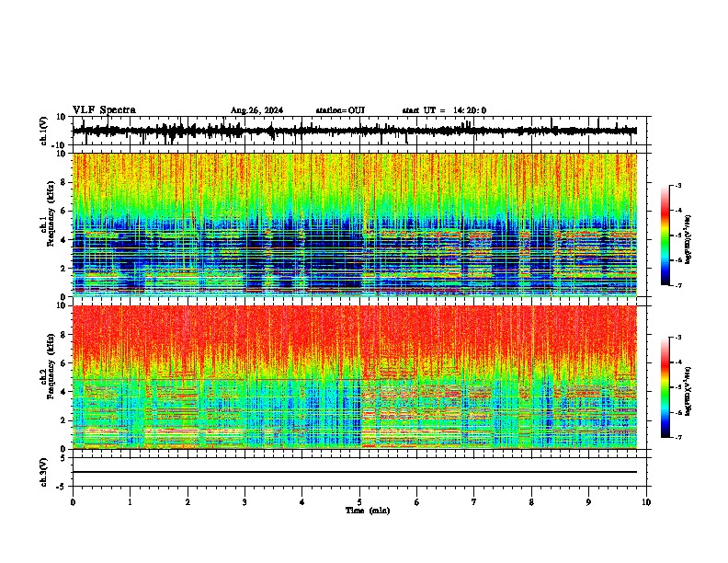Click time axis tick label "10"
Screen dimensions: 728x563
646,502
